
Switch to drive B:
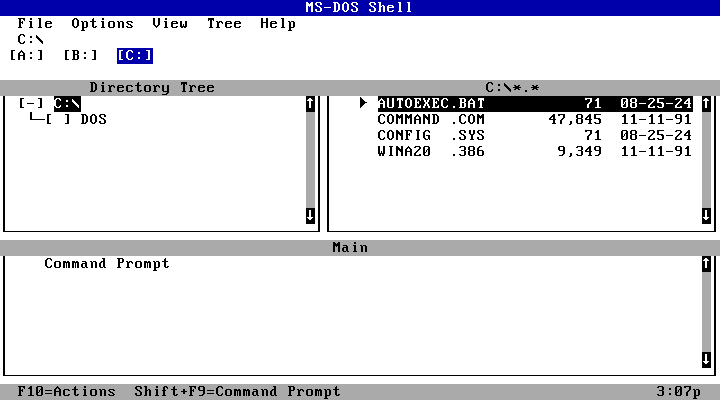click(x=81, y=56)
